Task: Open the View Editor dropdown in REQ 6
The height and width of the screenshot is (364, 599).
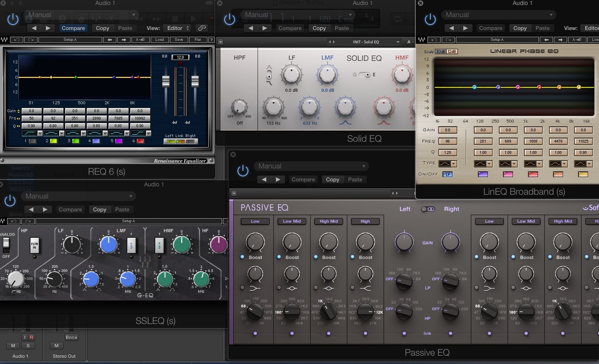Action: click(x=178, y=28)
